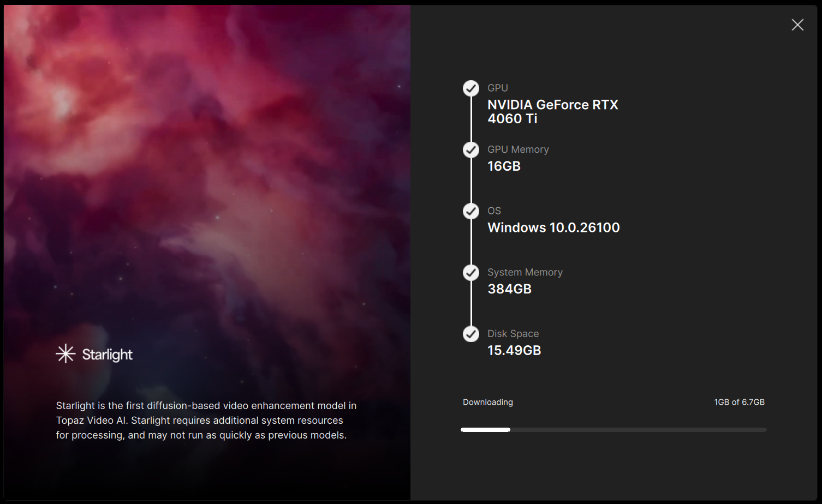Viewport: 822px width, 504px height.
Task: Click the Disk Space label
Action: click(513, 334)
